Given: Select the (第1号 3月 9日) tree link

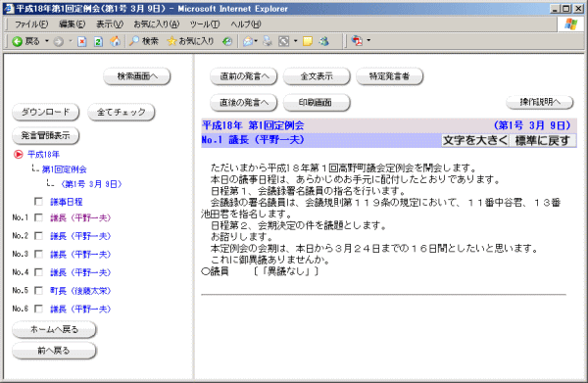Looking at the screenshot, I should (x=91, y=184).
